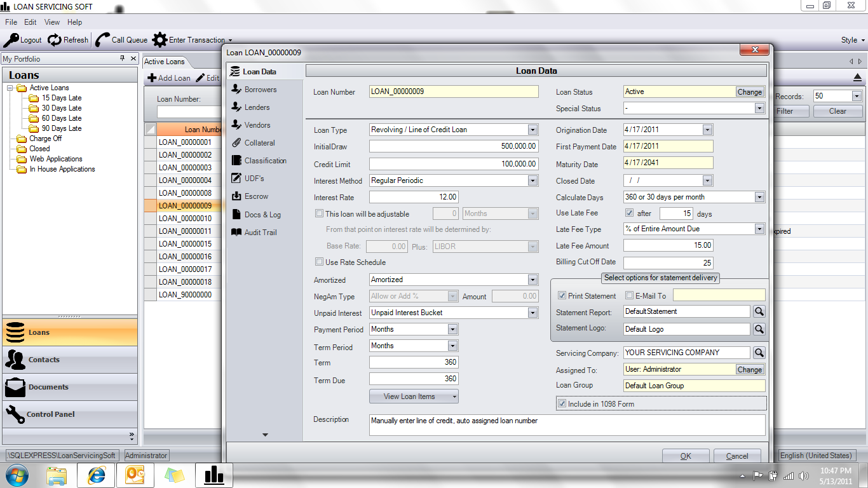This screenshot has width=868, height=488.
Task: Select LOAN_00000015 in the loan list
Action: [x=185, y=244]
